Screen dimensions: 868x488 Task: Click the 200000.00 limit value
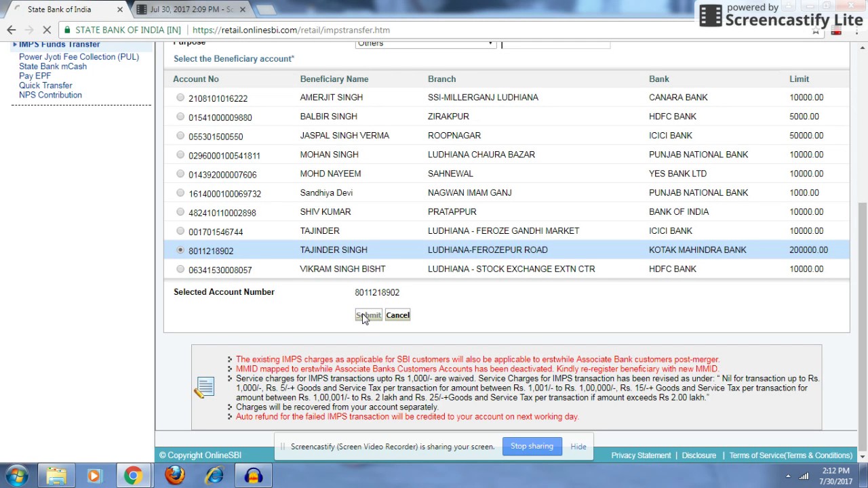[808, 250]
